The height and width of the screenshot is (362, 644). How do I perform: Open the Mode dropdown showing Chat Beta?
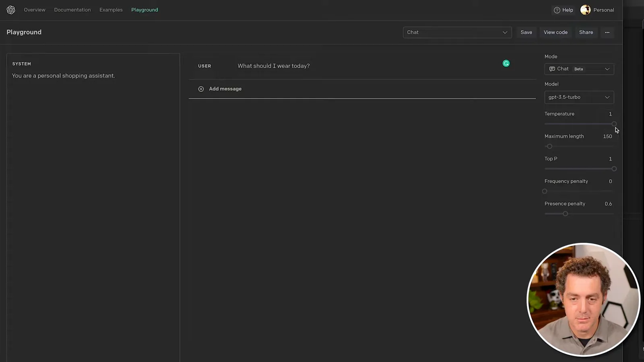pyautogui.click(x=579, y=69)
